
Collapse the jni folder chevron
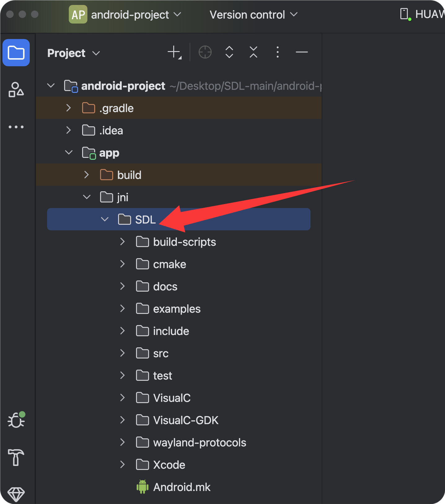pyautogui.click(x=87, y=197)
